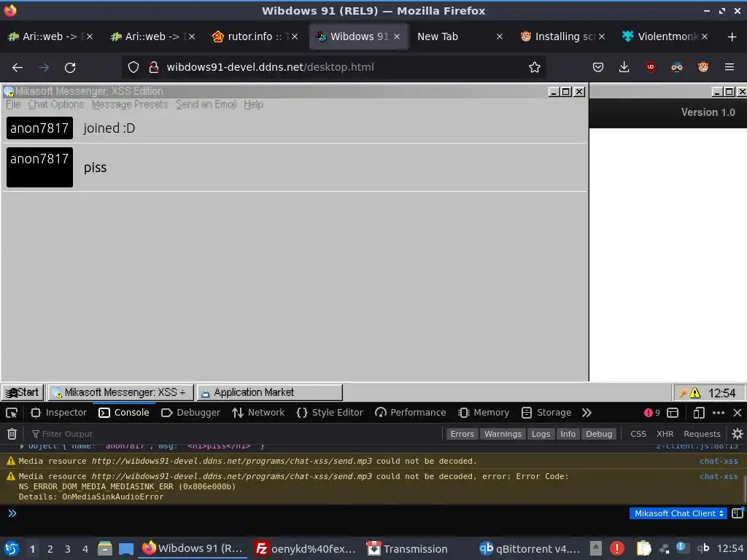Screen dimensions: 747x560
Task: Open the Transmission taskbar window
Action: 407,548
